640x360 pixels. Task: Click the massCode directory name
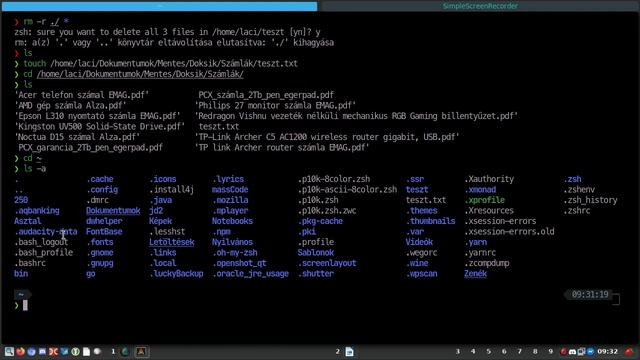pyautogui.click(x=230, y=189)
